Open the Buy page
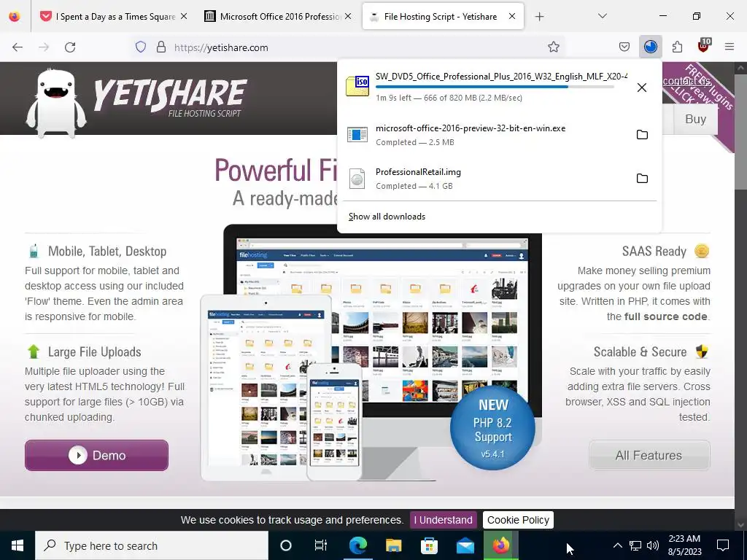Image resolution: width=747 pixels, height=560 pixels. point(695,119)
